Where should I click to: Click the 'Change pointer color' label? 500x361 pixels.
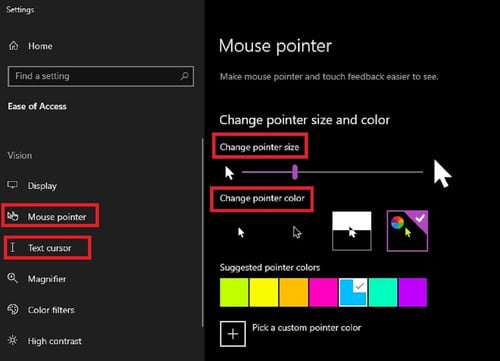pos(262,198)
